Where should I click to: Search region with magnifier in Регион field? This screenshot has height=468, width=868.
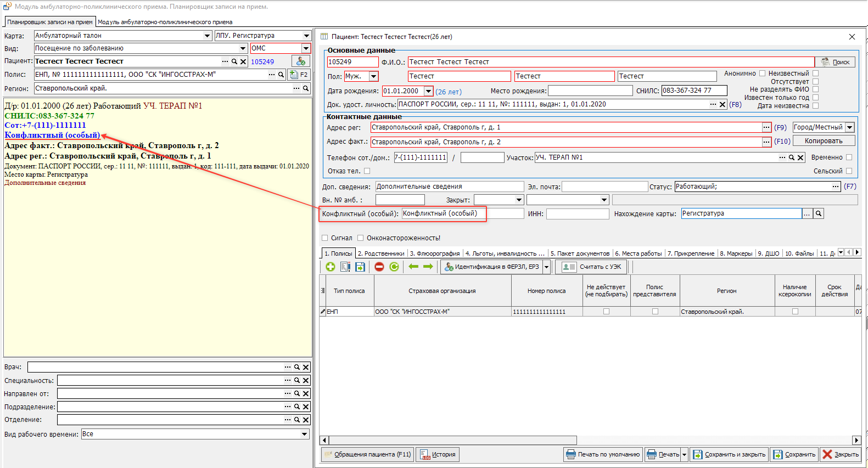(x=306, y=88)
